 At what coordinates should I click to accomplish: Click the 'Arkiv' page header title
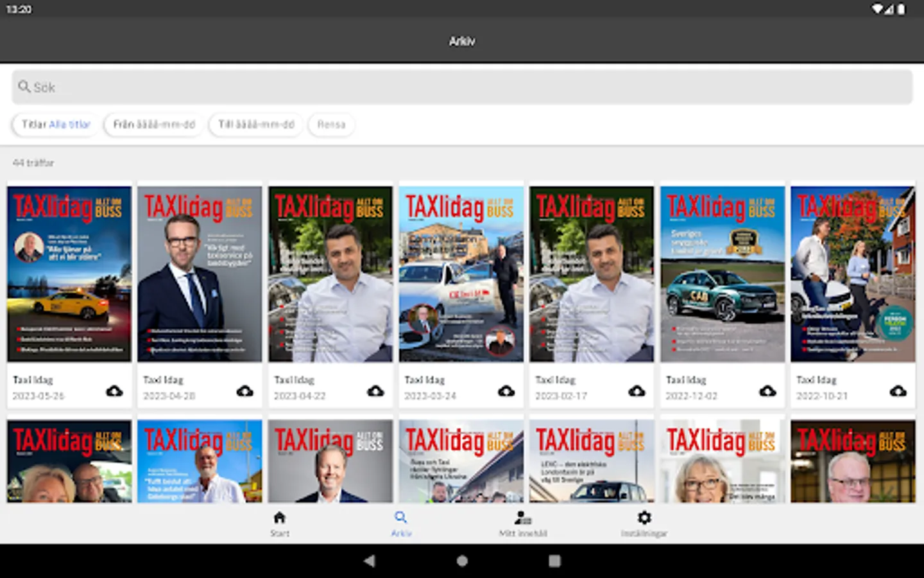click(x=462, y=41)
